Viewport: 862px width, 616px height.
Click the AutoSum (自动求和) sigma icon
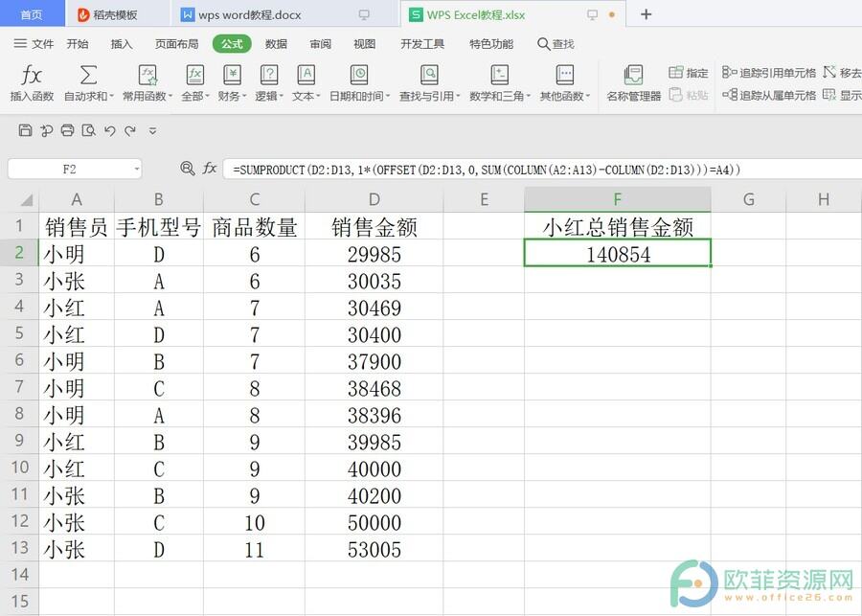(x=88, y=76)
